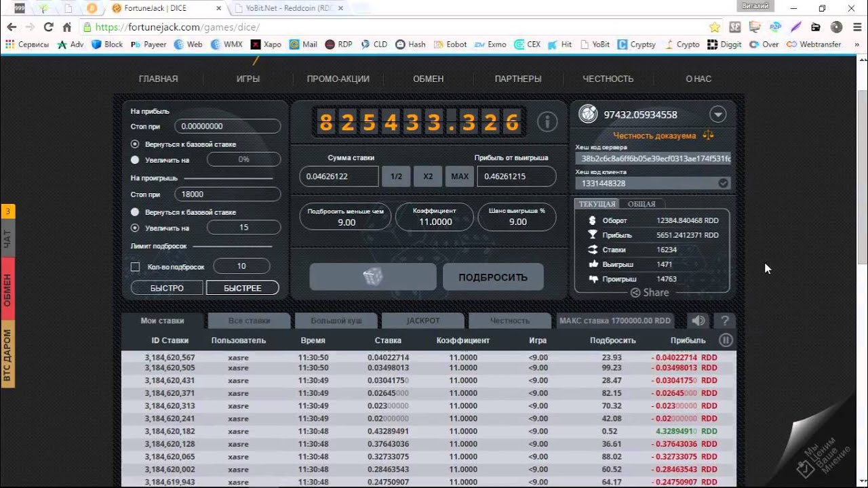The width and height of the screenshot is (868, 488).
Task: Go to browser home page
Action: point(66,27)
